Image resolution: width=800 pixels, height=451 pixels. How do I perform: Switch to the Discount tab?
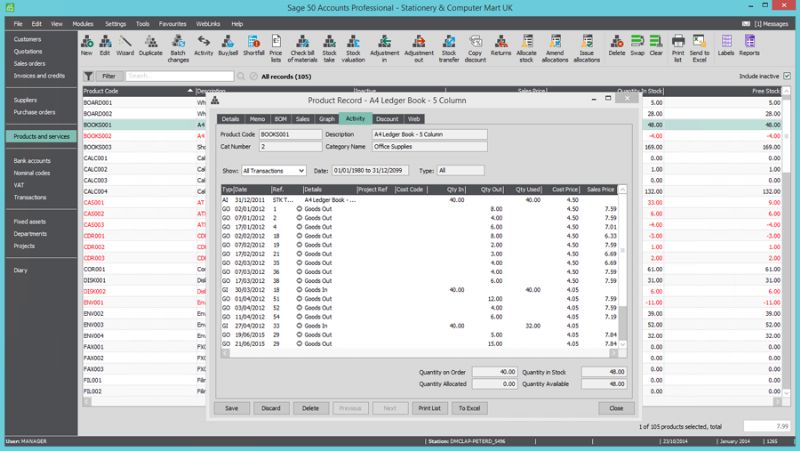[x=387, y=119]
